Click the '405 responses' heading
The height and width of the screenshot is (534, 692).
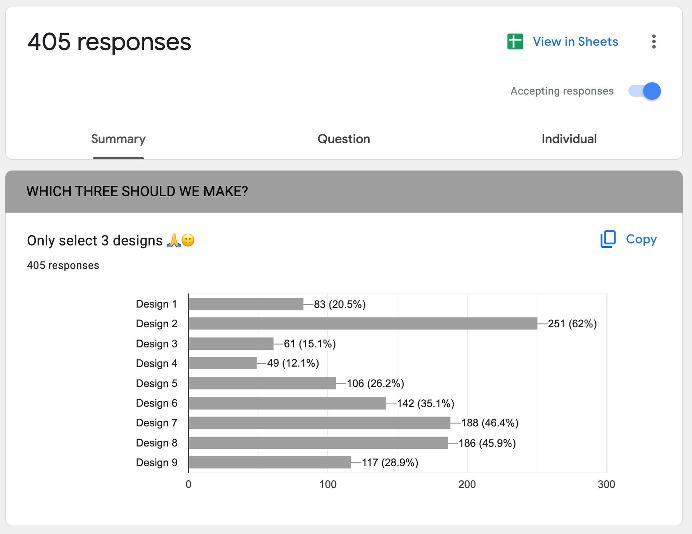(x=109, y=42)
